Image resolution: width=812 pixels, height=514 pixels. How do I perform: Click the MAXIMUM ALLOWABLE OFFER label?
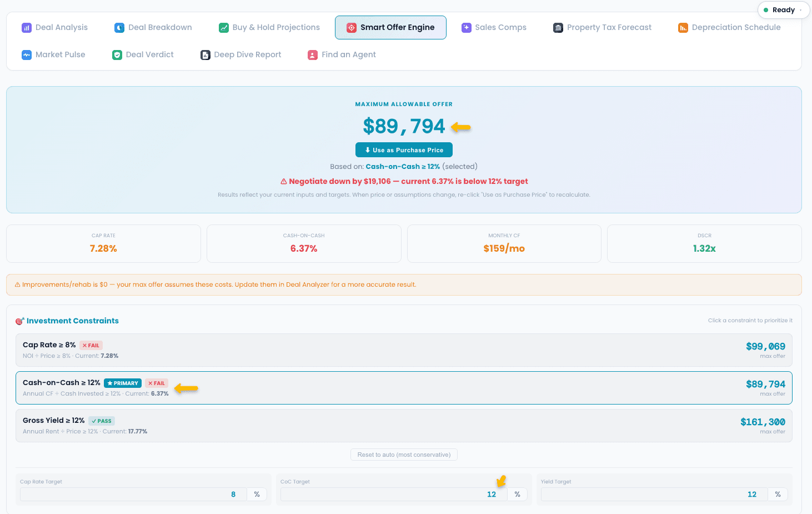(x=404, y=104)
